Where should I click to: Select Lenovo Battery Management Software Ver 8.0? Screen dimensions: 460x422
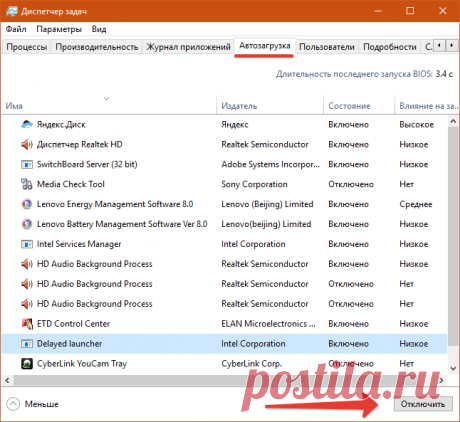122,224
